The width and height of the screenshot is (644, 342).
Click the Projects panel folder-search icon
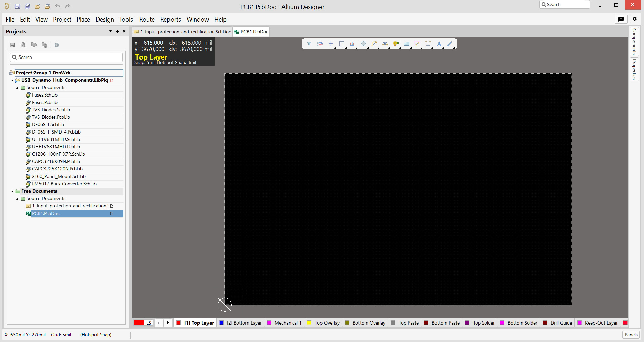point(34,45)
